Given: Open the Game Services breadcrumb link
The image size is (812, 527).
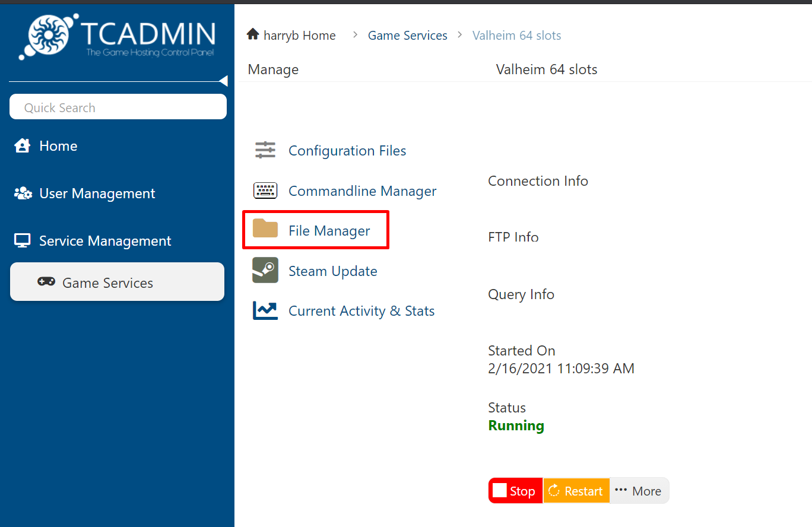Looking at the screenshot, I should pyautogui.click(x=407, y=36).
